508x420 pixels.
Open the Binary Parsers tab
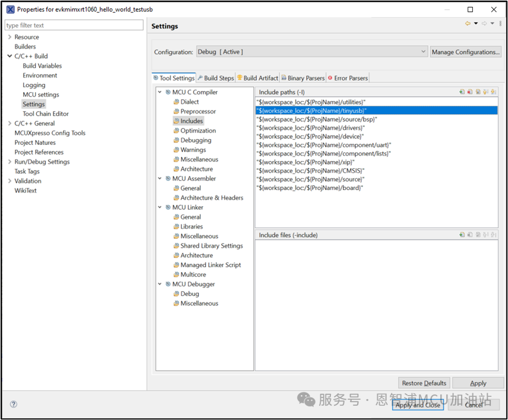coord(303,78)
